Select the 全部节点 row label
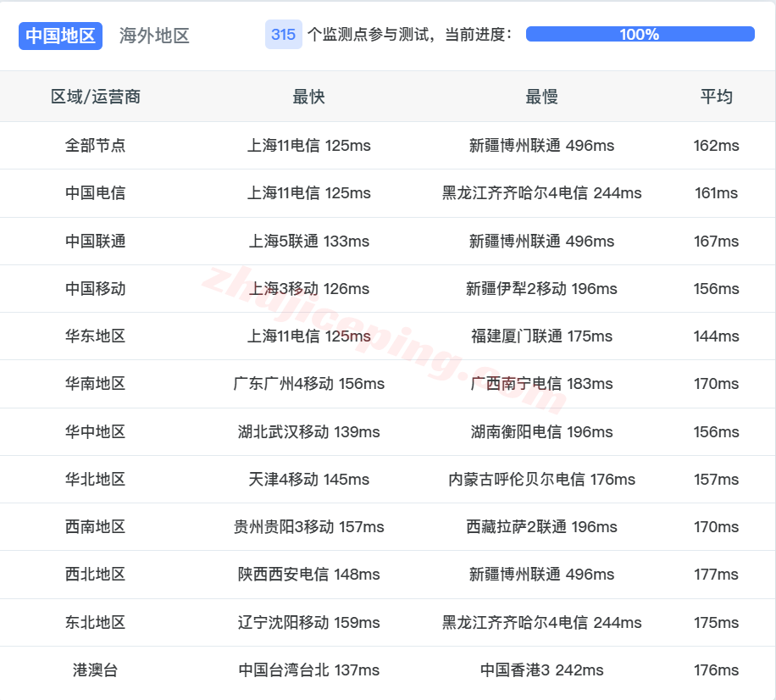776x700 pixels. click(96, 146)
